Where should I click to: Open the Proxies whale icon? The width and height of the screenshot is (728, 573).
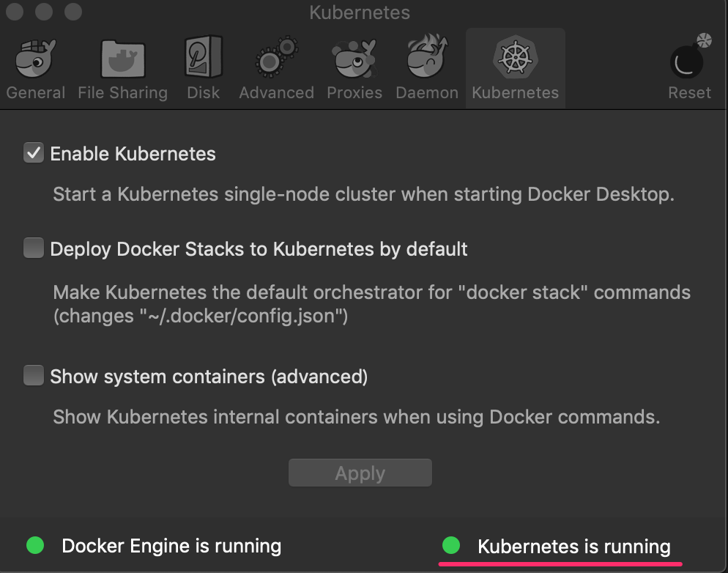(354, 60)
